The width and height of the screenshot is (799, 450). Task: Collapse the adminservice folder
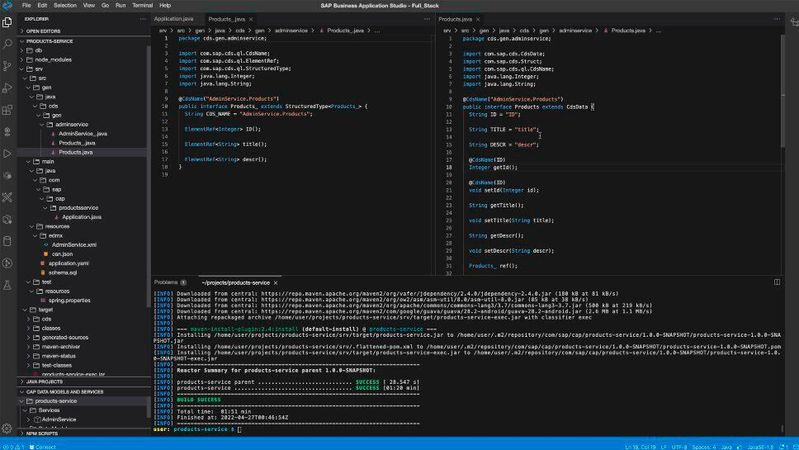(x=71, y=124)
